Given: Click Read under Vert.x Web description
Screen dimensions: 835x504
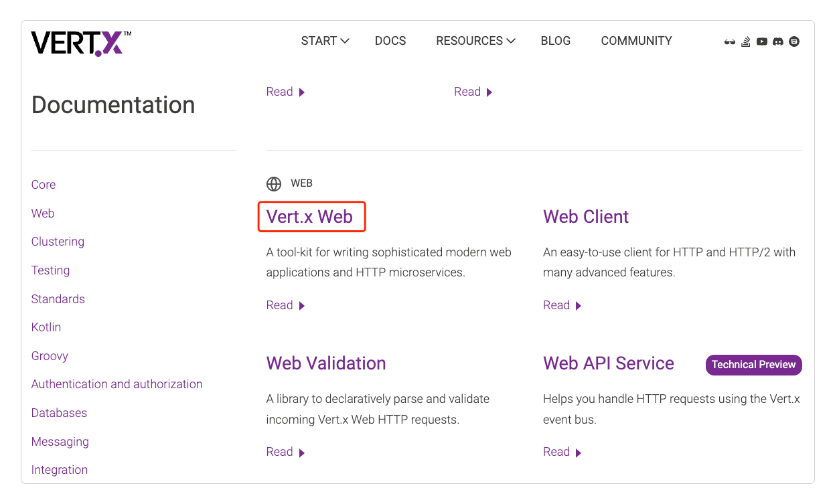Looking at the screenshot, I should coord(285,305).
